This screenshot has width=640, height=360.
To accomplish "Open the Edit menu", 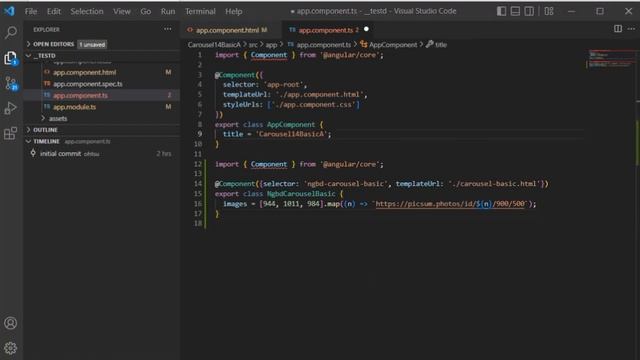I will tap(54, 11).
